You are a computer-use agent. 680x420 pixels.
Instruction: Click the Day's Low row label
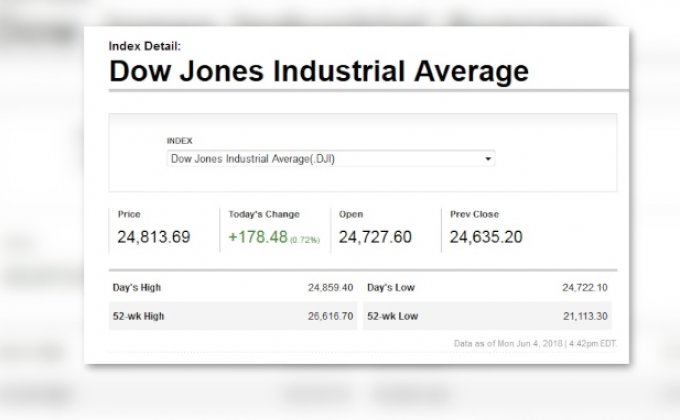pos(390,288)
